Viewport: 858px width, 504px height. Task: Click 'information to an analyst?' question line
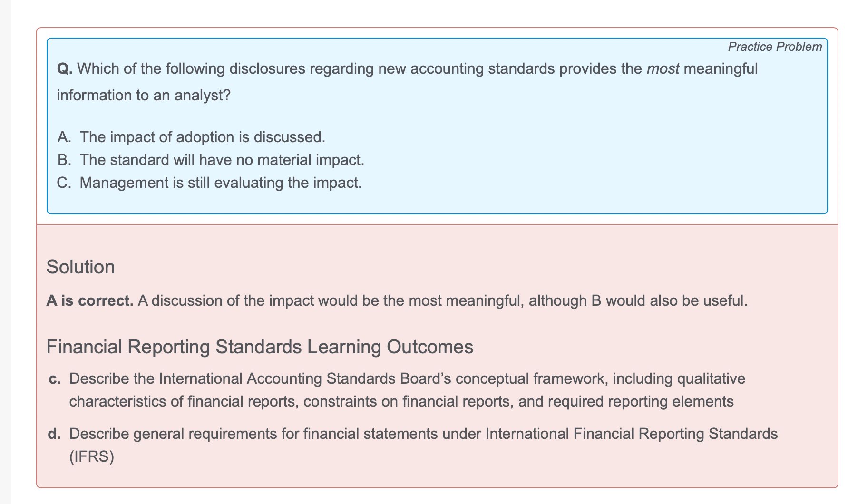pos(144,96)
